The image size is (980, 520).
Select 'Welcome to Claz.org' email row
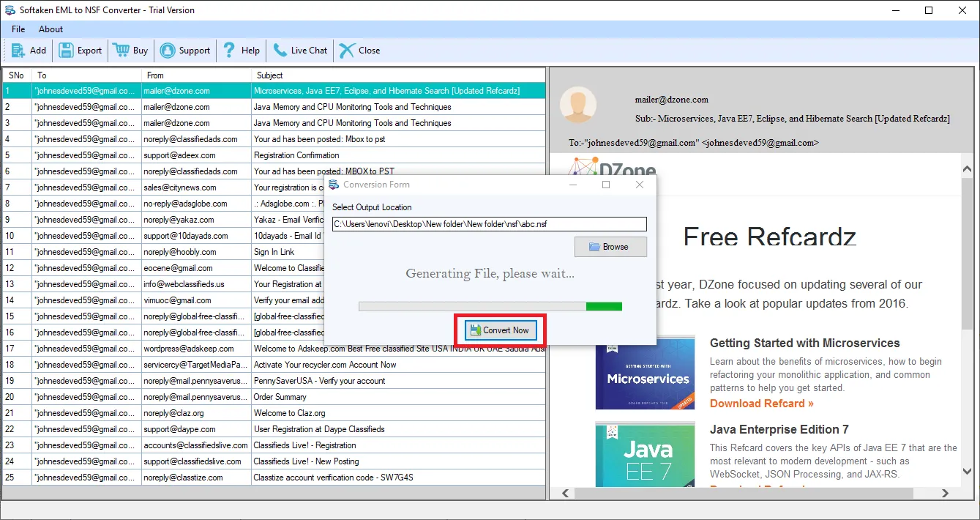[274, 413]
